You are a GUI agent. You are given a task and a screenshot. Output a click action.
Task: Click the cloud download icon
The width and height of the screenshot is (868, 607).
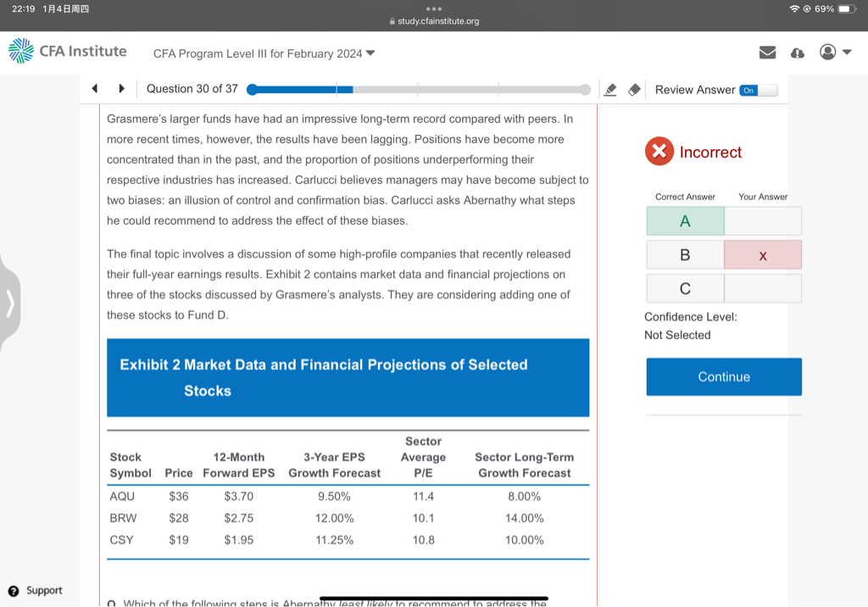pyautogui.click(x=797, y=53)
